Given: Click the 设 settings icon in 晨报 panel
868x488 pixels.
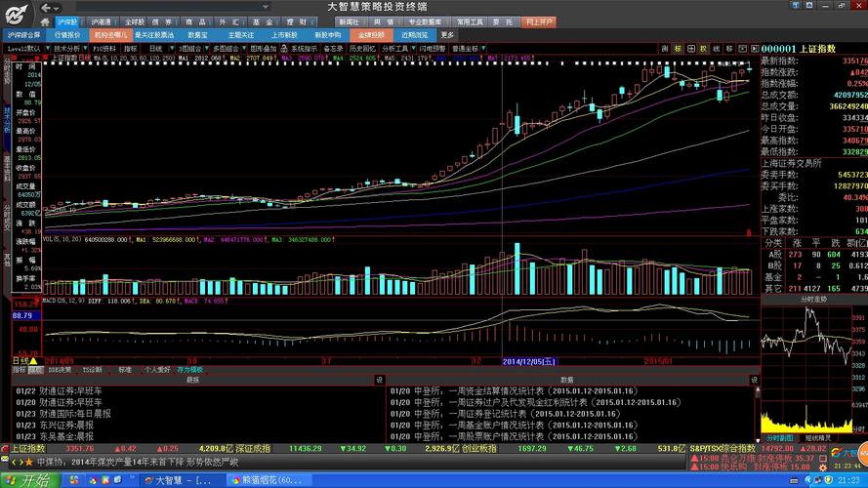Looking at the screenshot, I should tap(379, 380).
